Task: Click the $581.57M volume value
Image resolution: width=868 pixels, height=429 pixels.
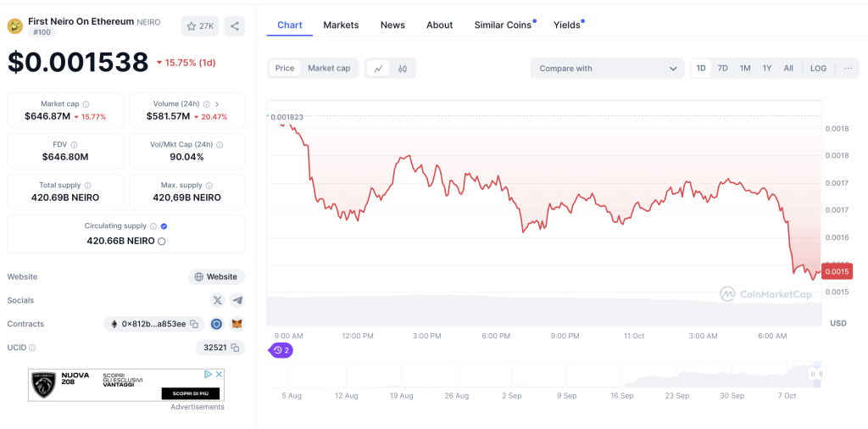Action: (x=169, y=116)
